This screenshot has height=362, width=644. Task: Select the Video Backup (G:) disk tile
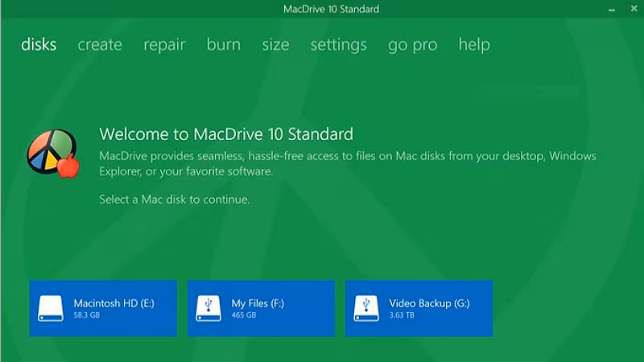[x=419, y=308]
